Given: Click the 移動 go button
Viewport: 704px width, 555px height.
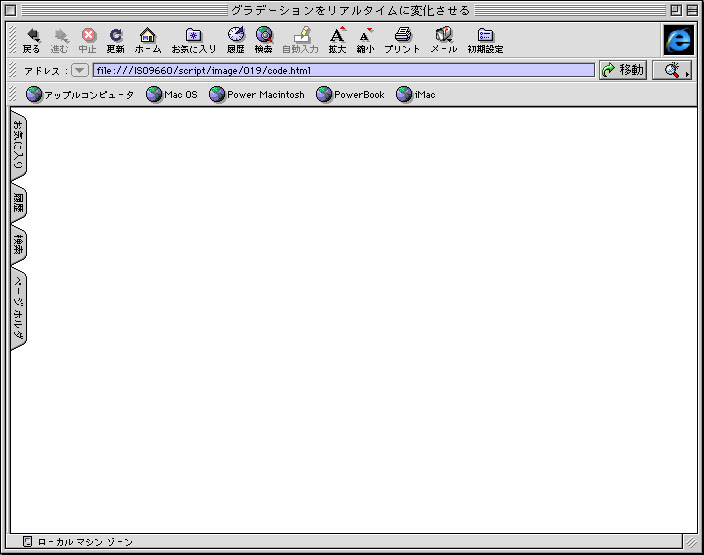Looking at the screenshot, I should tap(623, 70).
